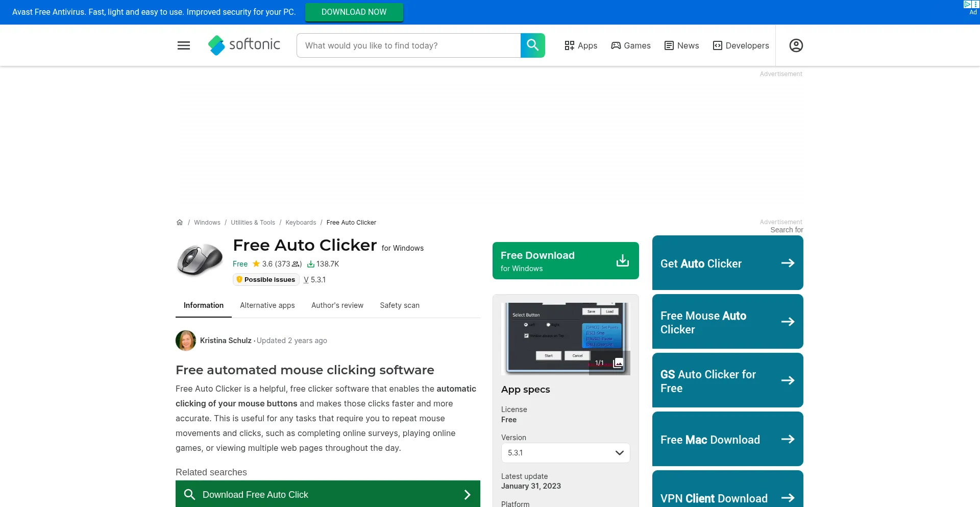Screen dimensions: 980x507
Task: Open the Safety scan tab
Action: click(399, 305)
